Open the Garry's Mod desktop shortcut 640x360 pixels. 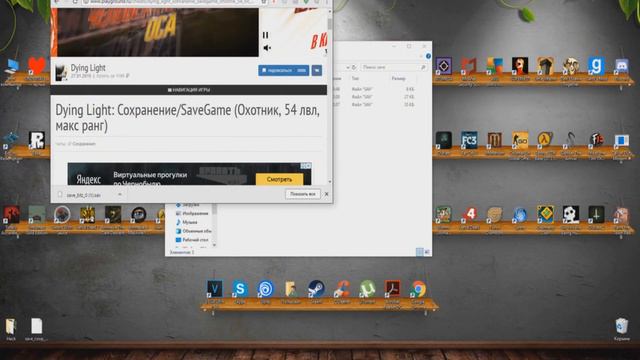coord(596,65)
